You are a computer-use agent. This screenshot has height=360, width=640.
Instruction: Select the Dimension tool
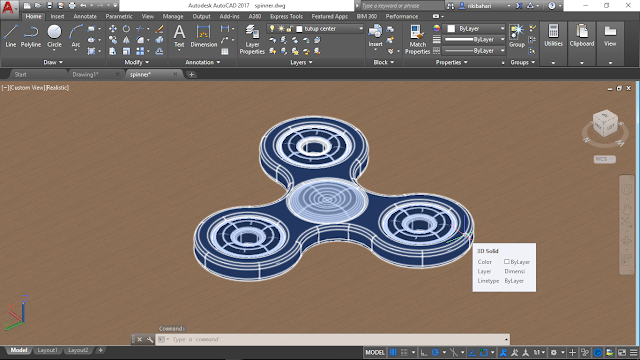click(x=204, y=36)
